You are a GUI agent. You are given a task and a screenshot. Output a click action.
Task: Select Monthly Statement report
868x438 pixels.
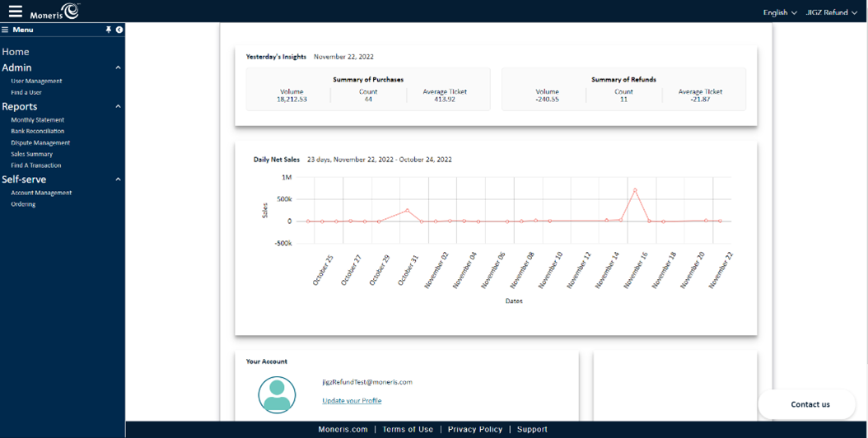pos(37,120)
